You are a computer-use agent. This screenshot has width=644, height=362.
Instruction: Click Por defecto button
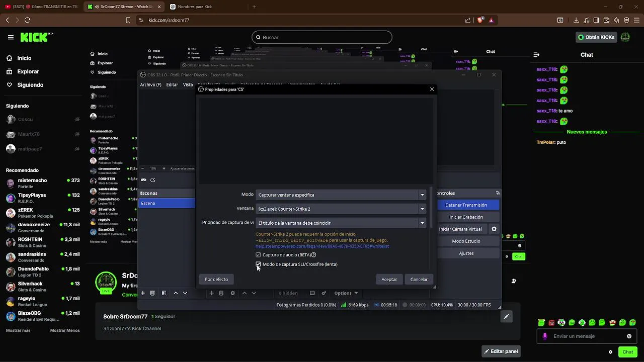[216, 280]
